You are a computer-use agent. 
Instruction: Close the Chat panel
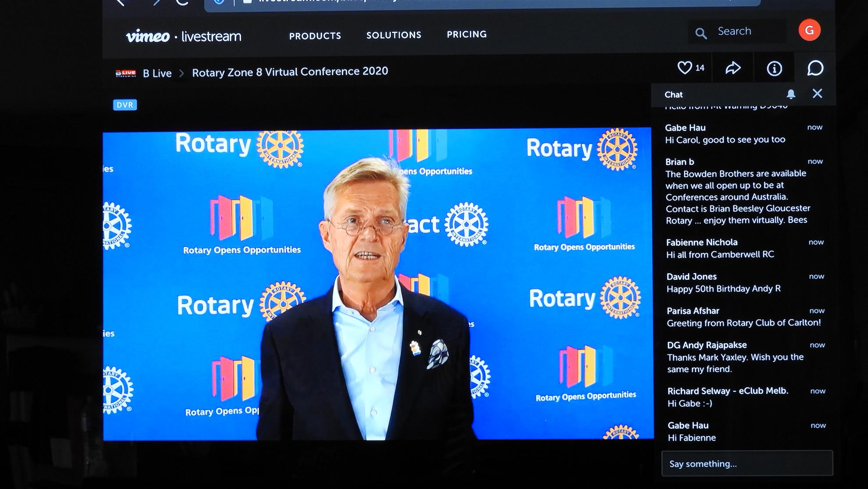click(x=817, y=93)
